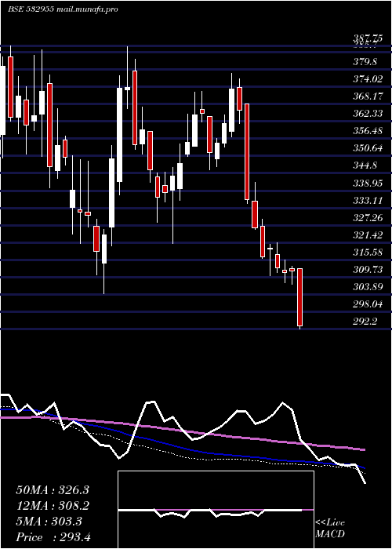
Task: Click the 321.42 price axis label
Action: pyautogui.click(x=368, y=235)
